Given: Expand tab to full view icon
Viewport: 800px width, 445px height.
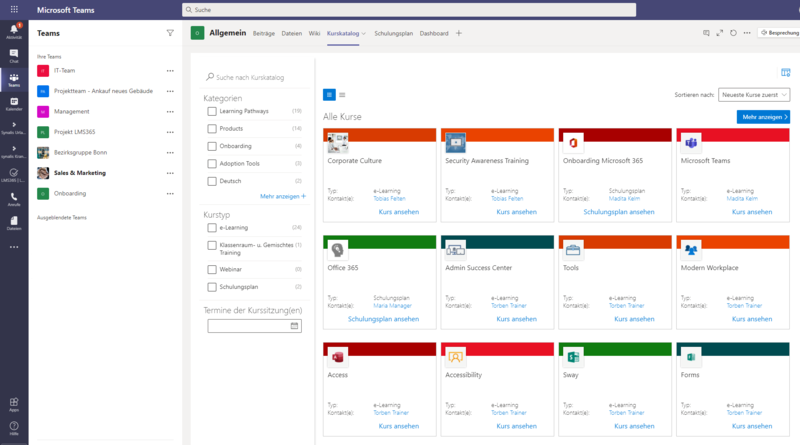Looking at the screenshot, I should 719,33.
